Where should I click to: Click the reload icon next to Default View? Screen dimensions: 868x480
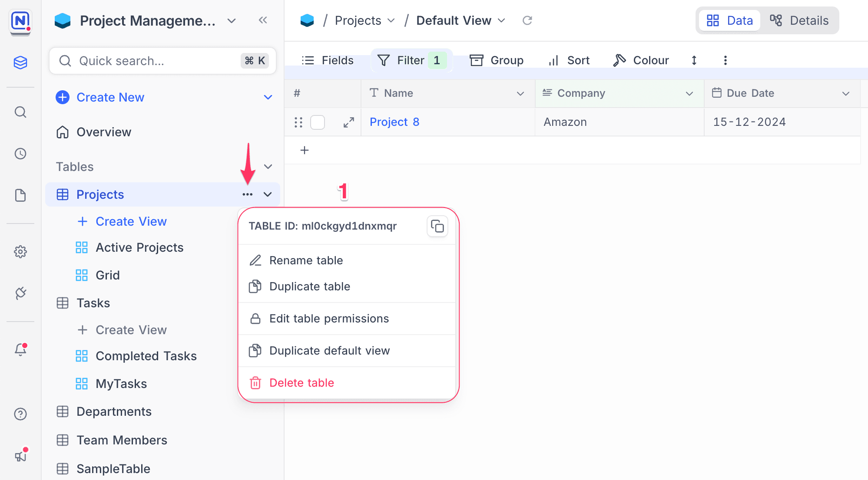click(x=527, y=20)
